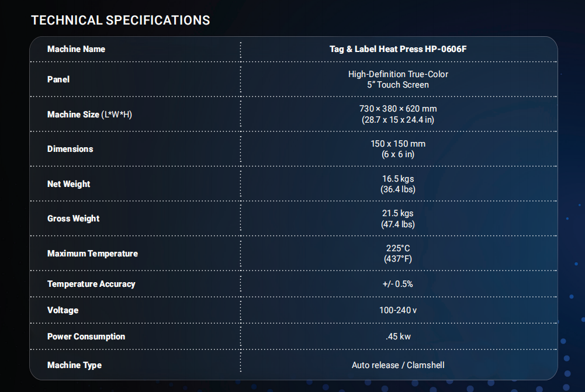
Task: Select the Machine Size (L*W*H) label
Action: click(x=89, y=115)
